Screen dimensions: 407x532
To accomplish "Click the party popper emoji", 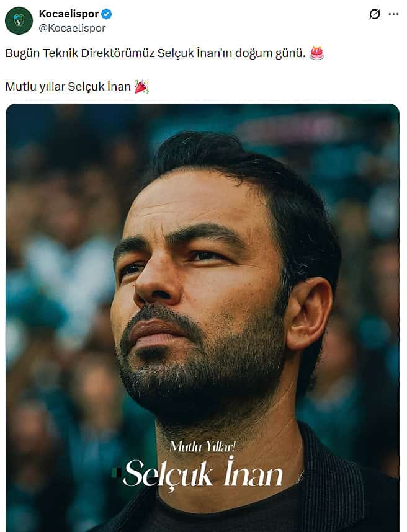I will pyautogui.click(x=141, y=87).
